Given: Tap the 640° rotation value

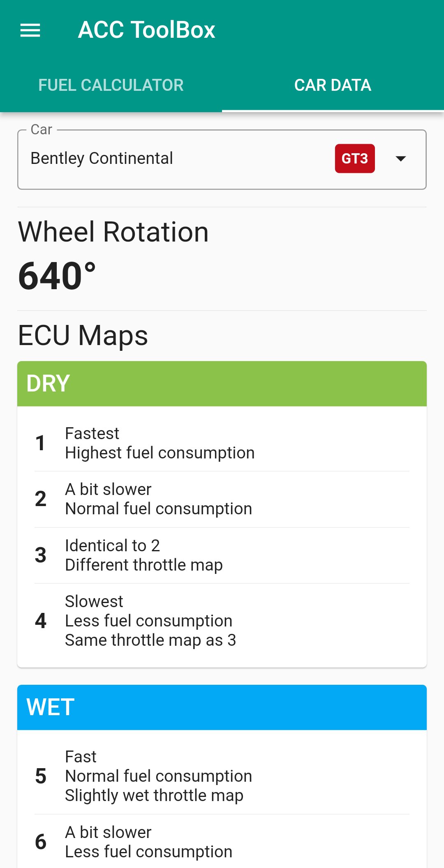Looking at the screenshot, I should pyautogui.click(x=57, y=276).
